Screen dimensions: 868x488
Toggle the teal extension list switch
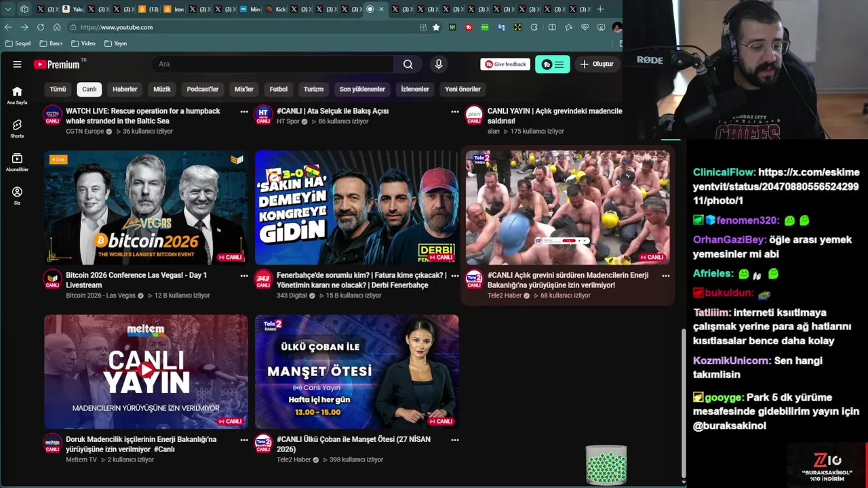click(x=552, y=64)
